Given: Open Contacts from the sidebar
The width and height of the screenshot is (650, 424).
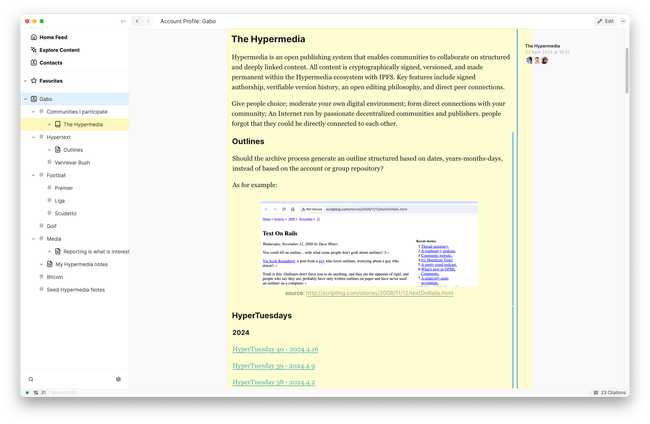Looking at the screenshot, I should pyautogui.click(x=50, y=62).
